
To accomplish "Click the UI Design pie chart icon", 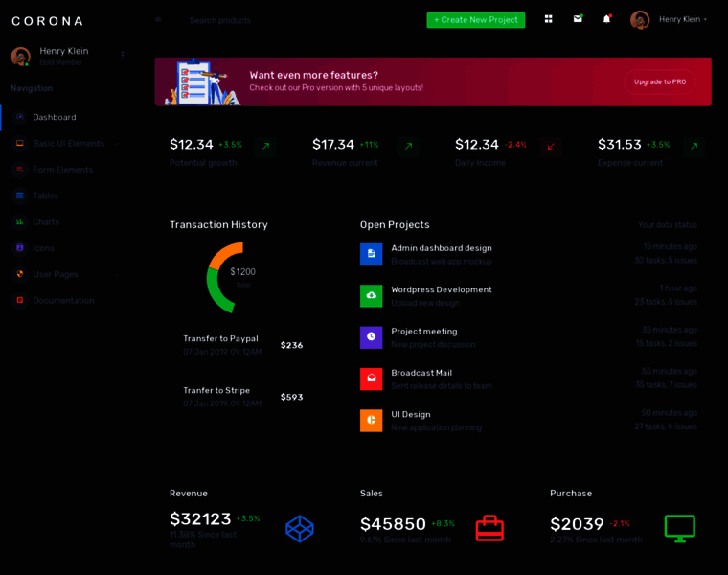I will (x=371, y=421).
